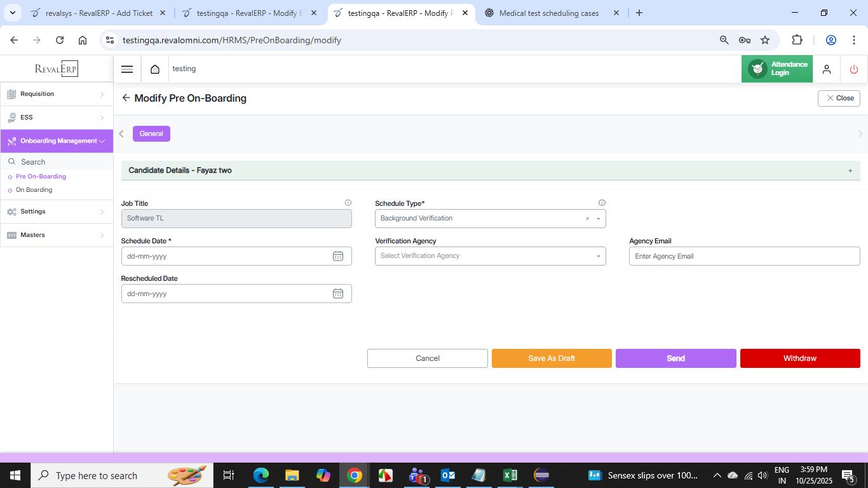
Task: Clear the Background Verification selection
Action: point(587,219)
